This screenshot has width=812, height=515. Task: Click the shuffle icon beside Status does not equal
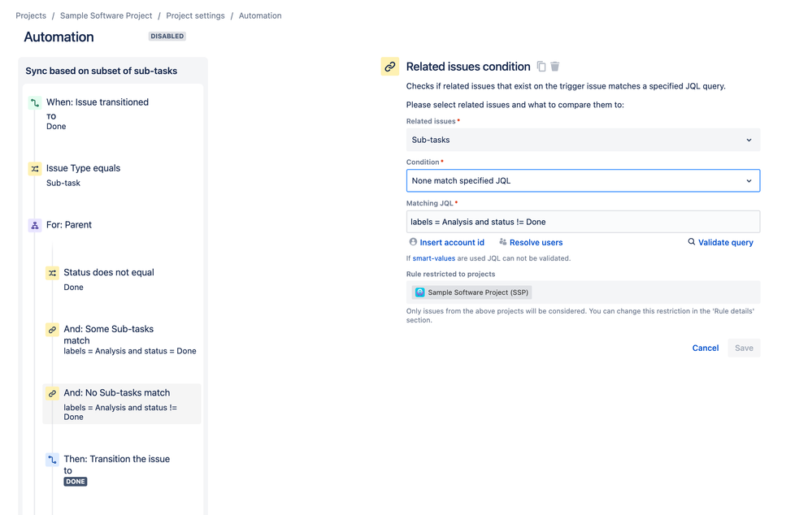point(52,273)
